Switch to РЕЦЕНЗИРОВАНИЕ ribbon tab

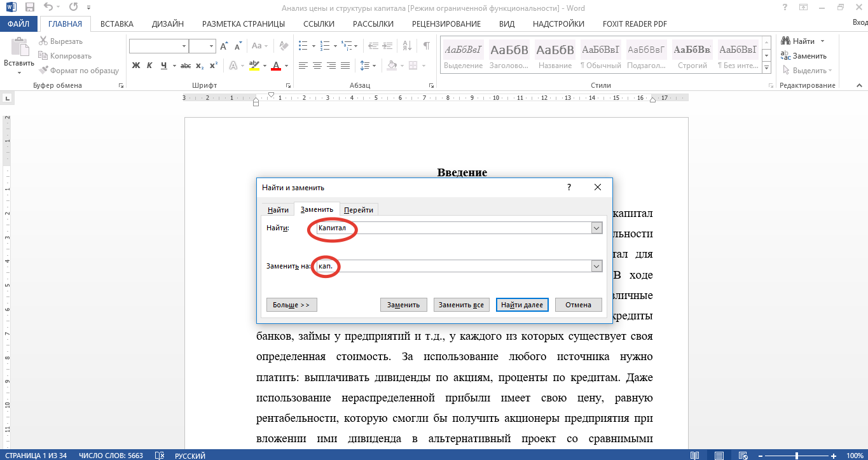point(446,24)
